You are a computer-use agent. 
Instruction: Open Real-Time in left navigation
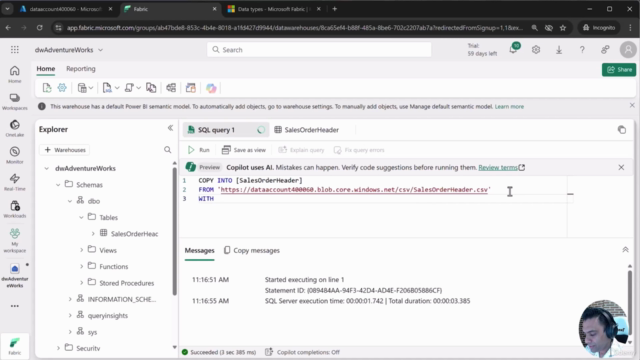15,182
